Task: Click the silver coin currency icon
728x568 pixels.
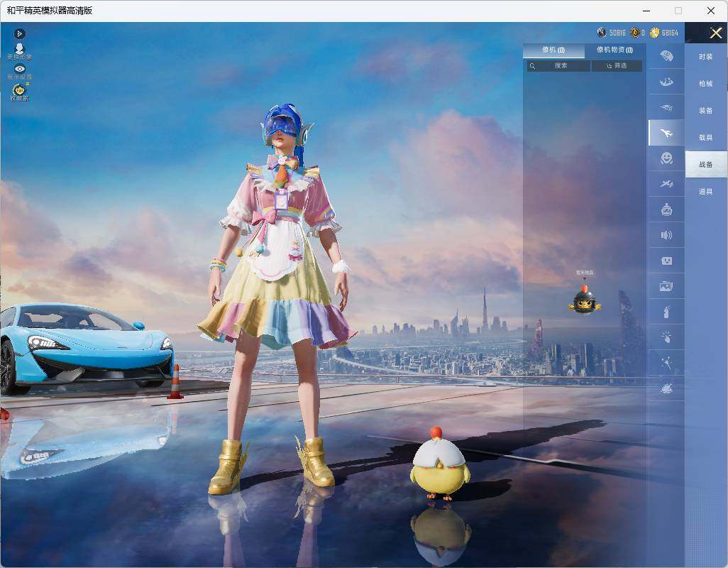Action: point(602,33)
